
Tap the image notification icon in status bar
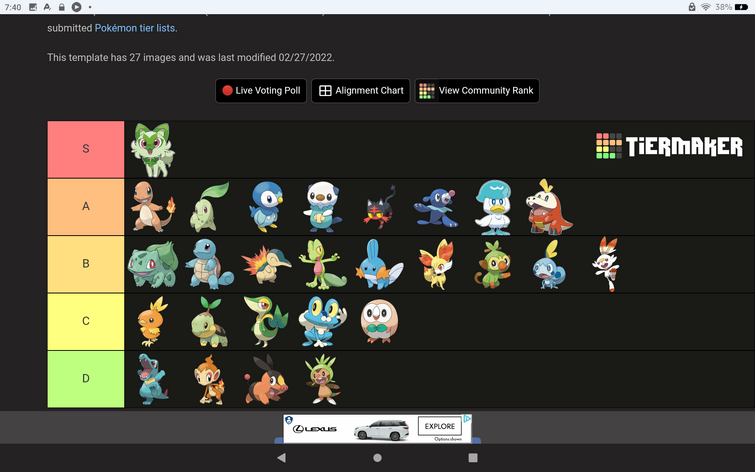click(33, 7)
